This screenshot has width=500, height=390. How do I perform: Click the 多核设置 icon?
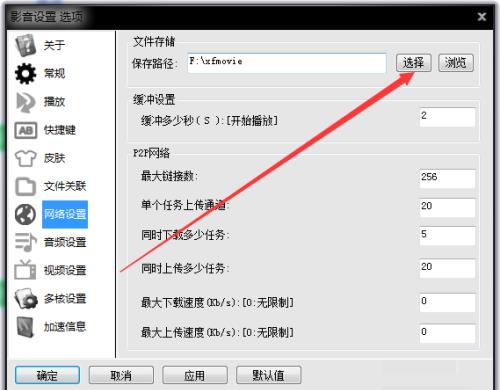click(x=26, y=298)
